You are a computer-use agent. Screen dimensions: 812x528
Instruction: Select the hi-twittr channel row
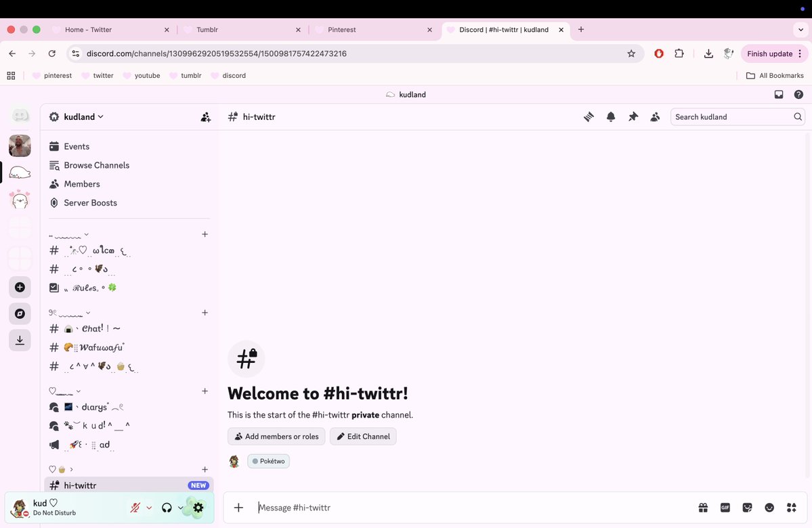click(129, 485)
